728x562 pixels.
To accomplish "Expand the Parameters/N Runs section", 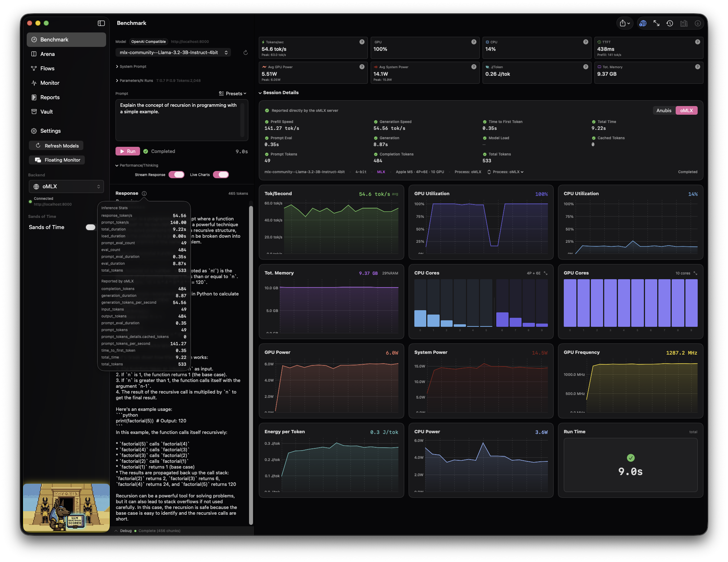I will [x=134, y=81].
